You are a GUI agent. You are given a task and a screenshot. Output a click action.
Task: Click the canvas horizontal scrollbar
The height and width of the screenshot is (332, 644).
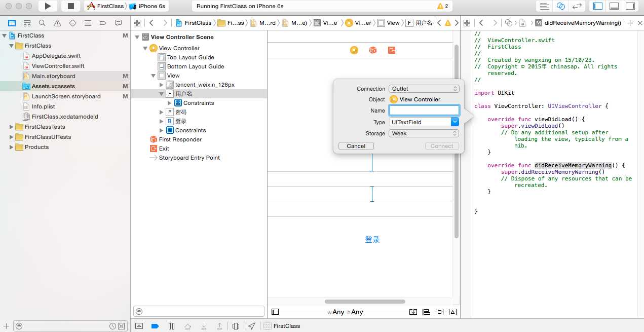364,302
